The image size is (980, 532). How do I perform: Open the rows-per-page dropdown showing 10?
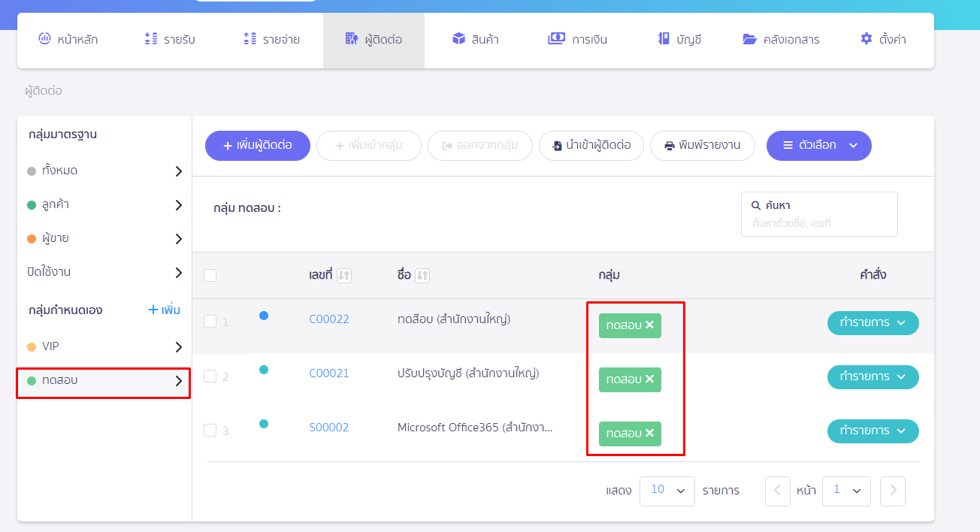pyautogui.click(x=667, y=491)
